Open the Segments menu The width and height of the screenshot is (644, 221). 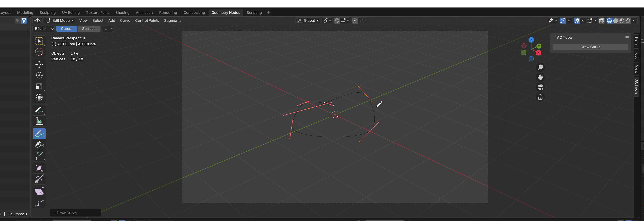pyautogui.click(x=172, y=21)
